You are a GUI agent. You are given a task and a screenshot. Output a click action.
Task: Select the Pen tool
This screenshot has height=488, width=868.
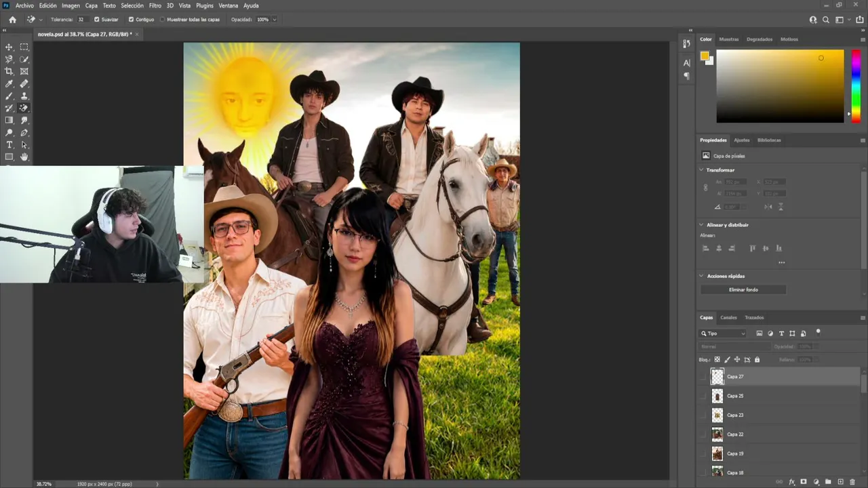(x=24, y=132)
